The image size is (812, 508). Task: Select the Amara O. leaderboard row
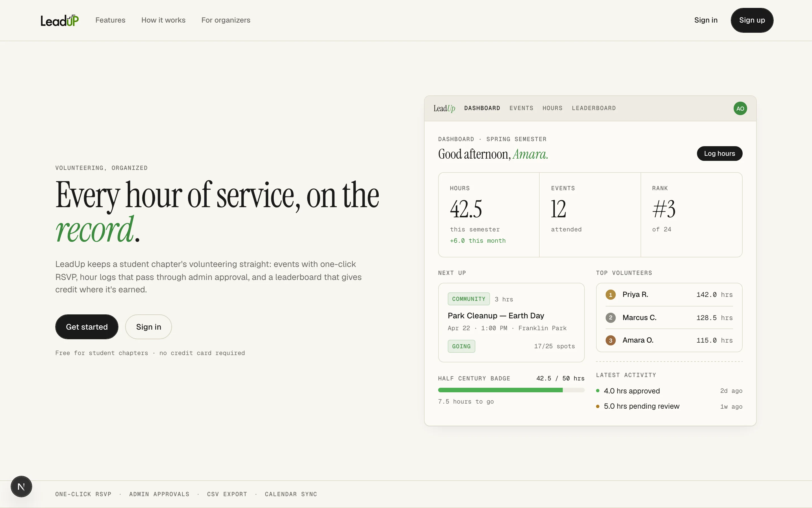point(669,340)
